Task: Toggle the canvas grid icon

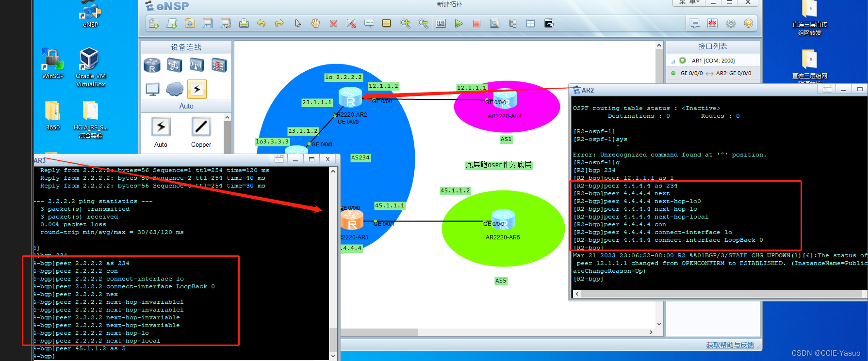Action: click(530, 23)
